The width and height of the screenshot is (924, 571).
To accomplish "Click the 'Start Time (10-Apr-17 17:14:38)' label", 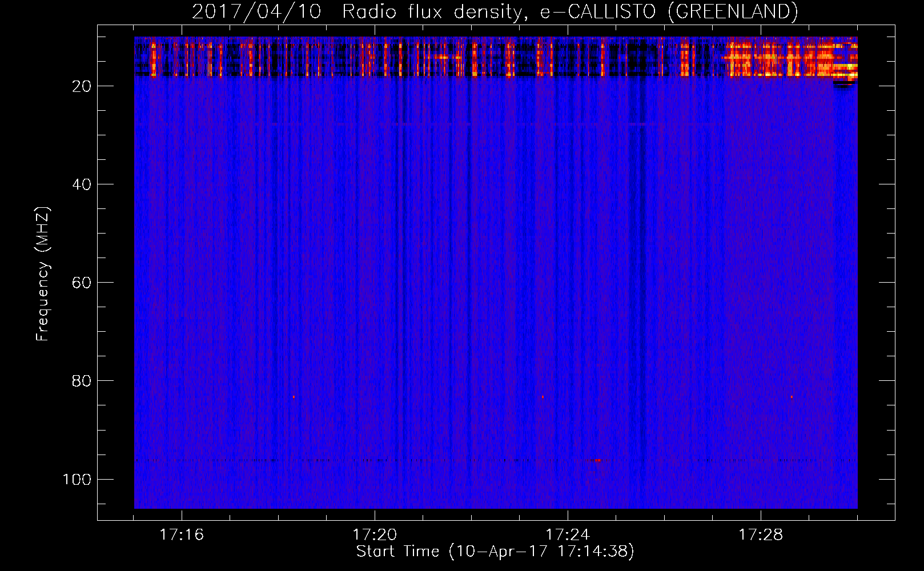I will [495, 552].
